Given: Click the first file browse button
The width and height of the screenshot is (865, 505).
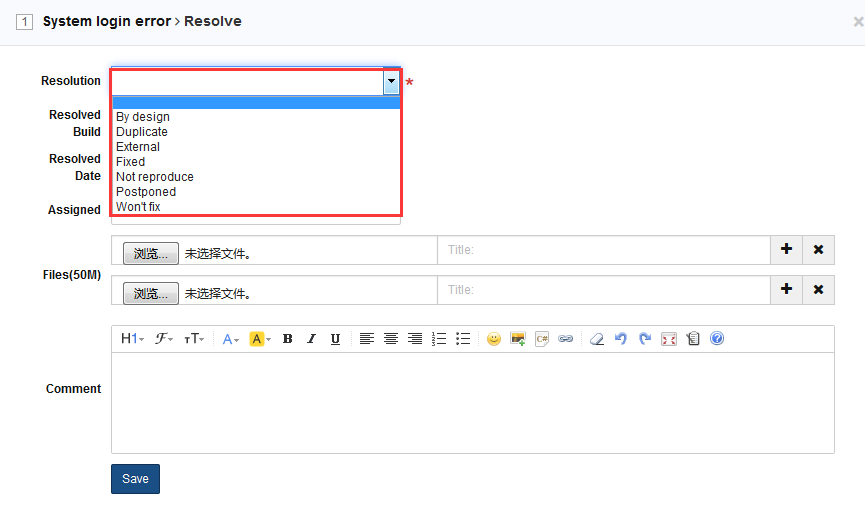Looking at the screenshot, I should click(x=151, y=254).
